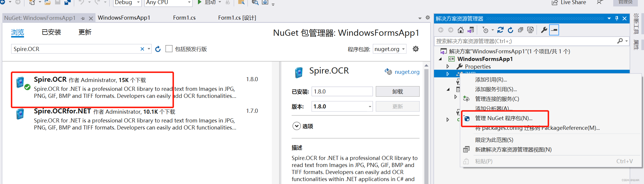Switch to the Installed (已安装) tab
This screenshot has height=184, width=644.
click(51, 32)
